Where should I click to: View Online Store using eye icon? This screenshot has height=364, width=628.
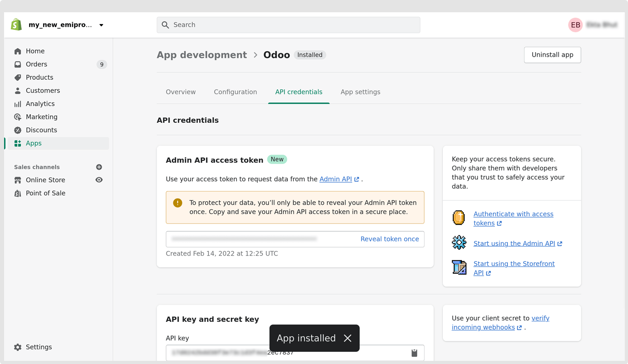tap(99, 180)
